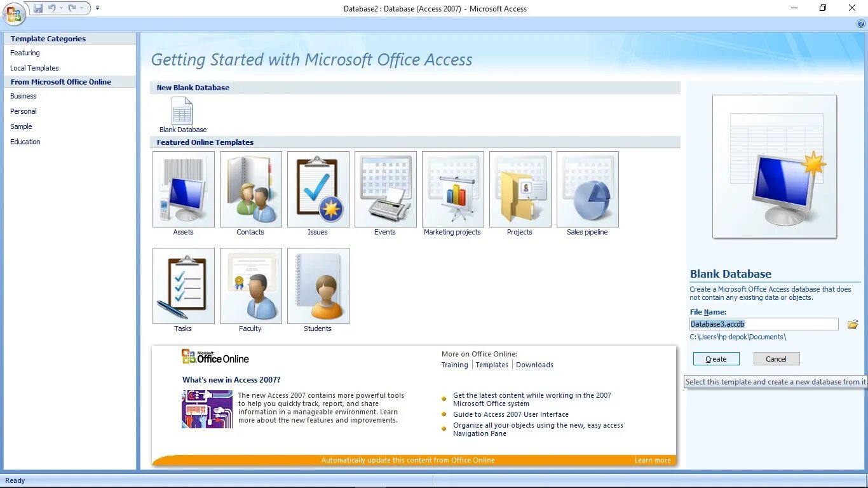868x488 pixels.
Task: Click the Featured Online Templates heading
Action: 205,142
